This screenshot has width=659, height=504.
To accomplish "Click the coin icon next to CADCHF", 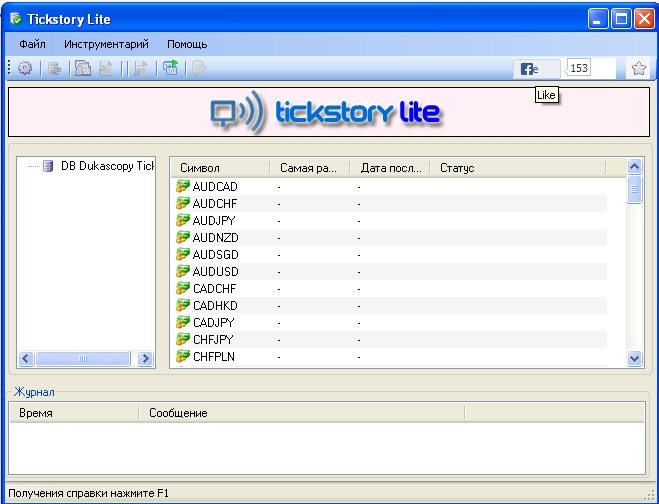I will pyautogui.click(x=182, y=288).
